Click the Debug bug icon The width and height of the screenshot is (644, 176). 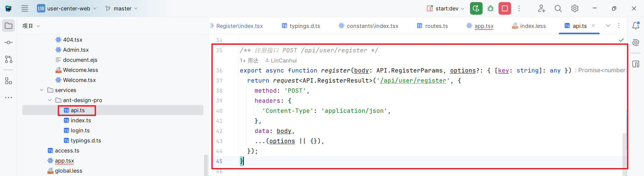point(490,8)
